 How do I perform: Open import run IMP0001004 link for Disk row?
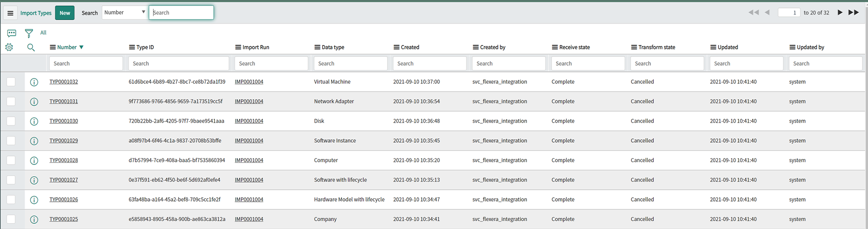pos(249,121)
